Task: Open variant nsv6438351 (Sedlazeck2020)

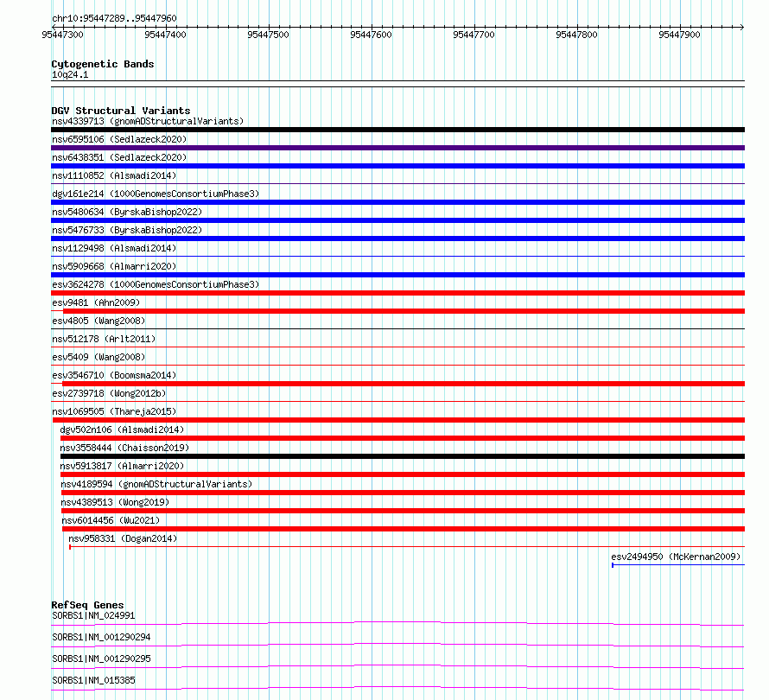Action: click(x=119, y=157)
